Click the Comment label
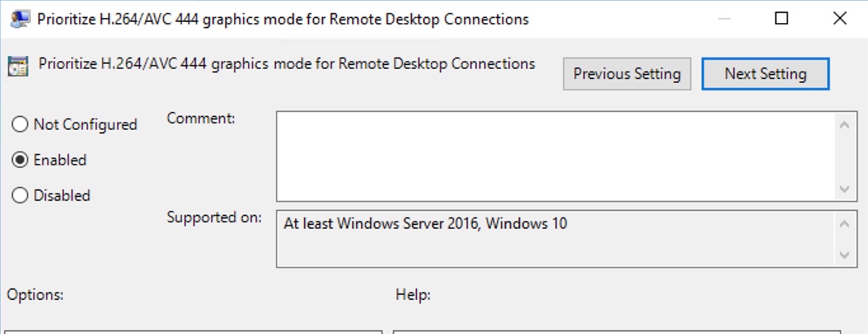868x334 pixels. tap(201, 118)
